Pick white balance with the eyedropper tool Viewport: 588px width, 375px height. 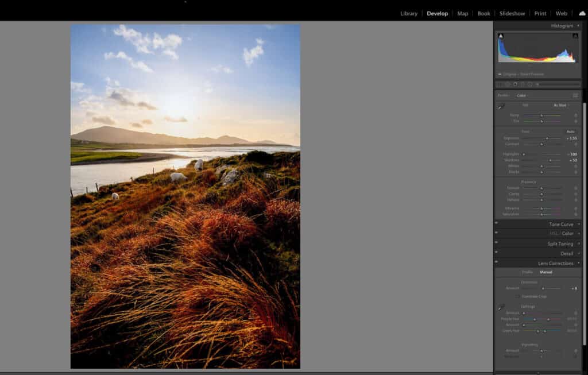coord(500,106)
